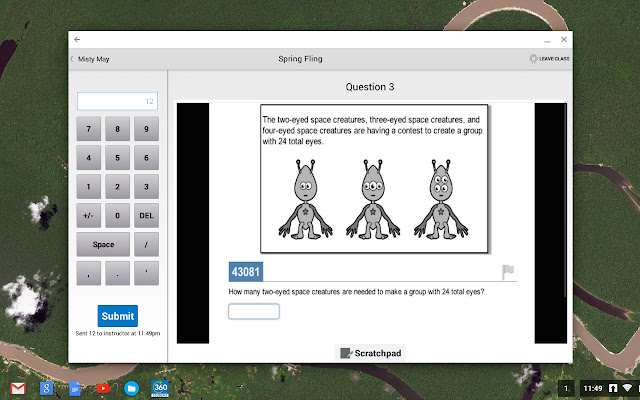This screenshot has height=400, width=640.
Task: Click the calculator answer display field
Action: [x=118, y=101]
